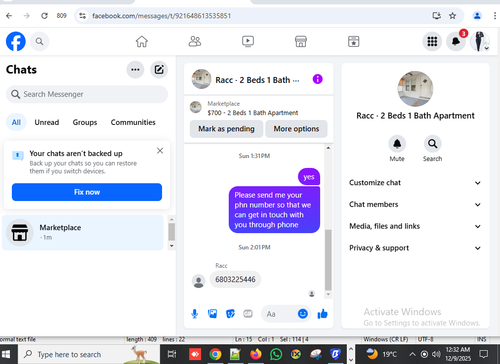The height and width of the screenshot is (364, 500).
Task: Select the All chats filter
Action: (x=16, y=122)
